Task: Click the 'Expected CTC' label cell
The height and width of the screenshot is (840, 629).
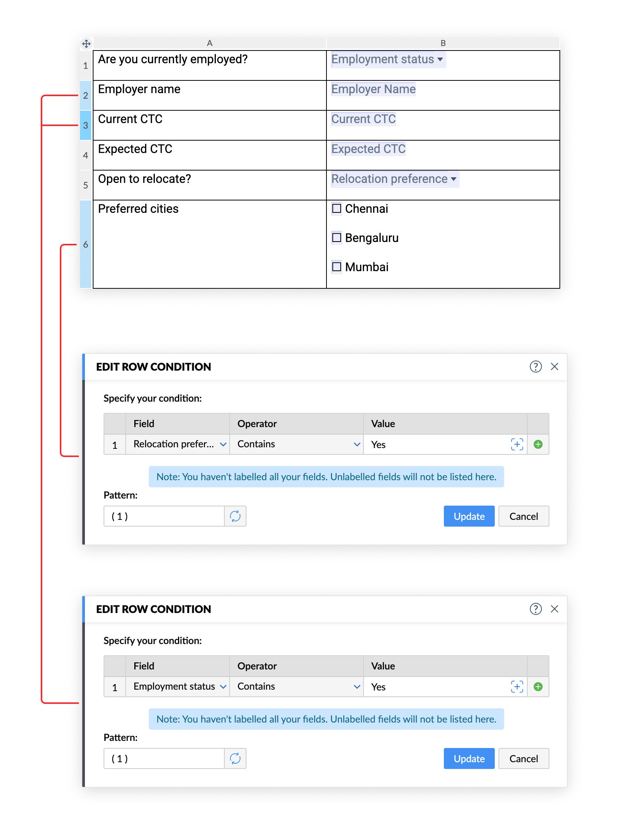Action: click(x=209, y=155)
